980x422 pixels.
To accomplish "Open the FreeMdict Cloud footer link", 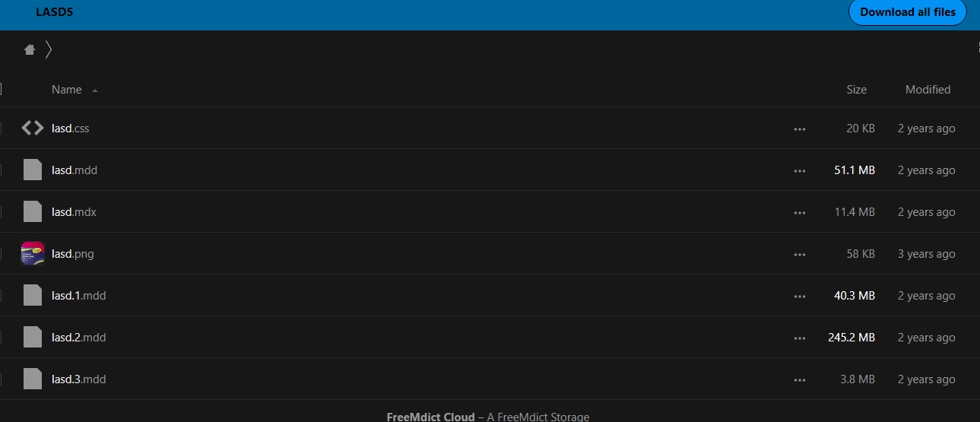I will [430, 416].
